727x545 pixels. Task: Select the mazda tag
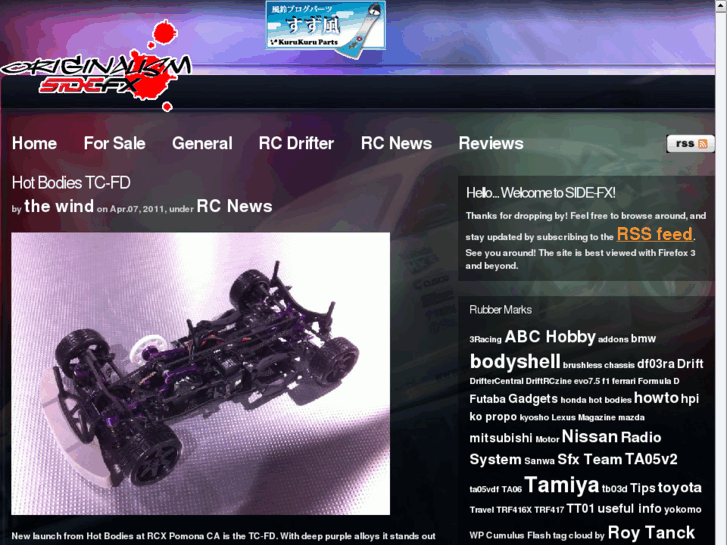coord(631,417)
